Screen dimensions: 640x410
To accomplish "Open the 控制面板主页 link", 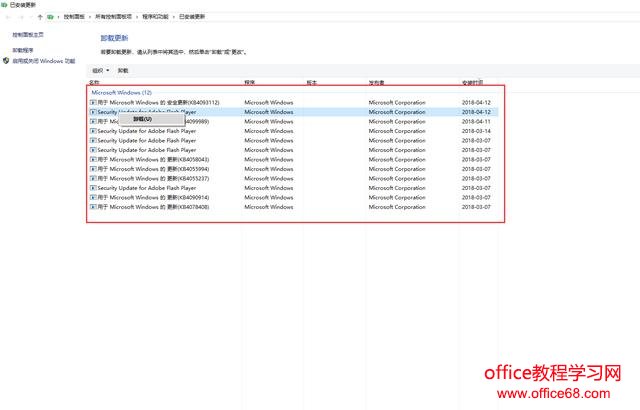I will pos(28,35).
